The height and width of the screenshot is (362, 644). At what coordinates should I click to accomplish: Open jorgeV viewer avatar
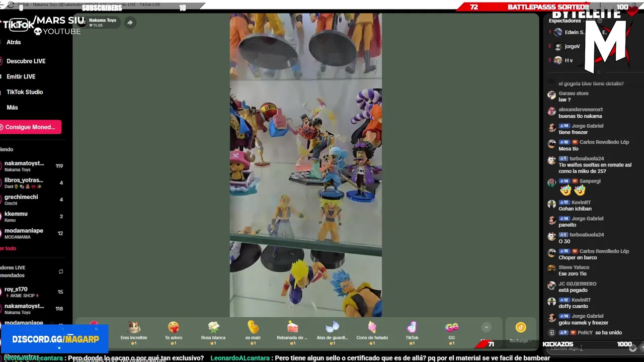(558, 46)
